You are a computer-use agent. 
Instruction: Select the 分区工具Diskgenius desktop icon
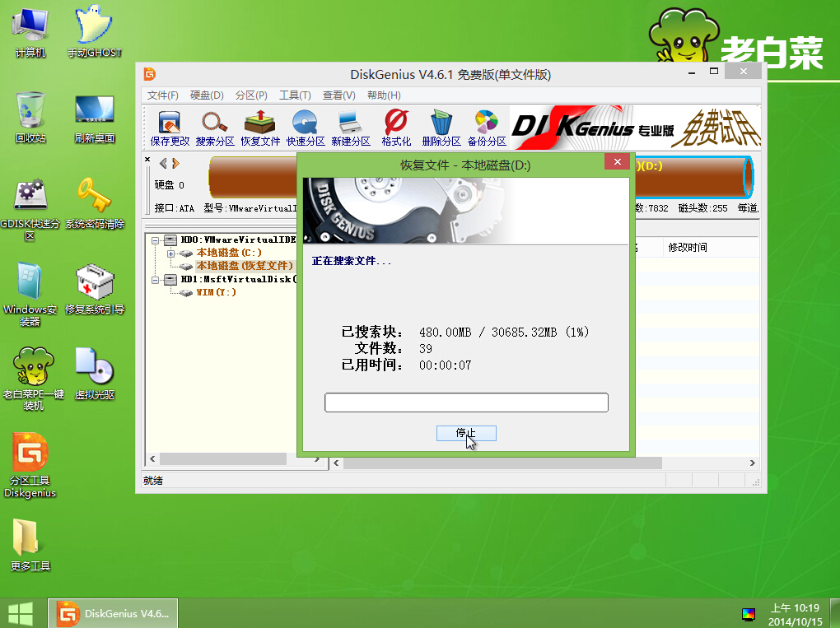click(30, 466)
